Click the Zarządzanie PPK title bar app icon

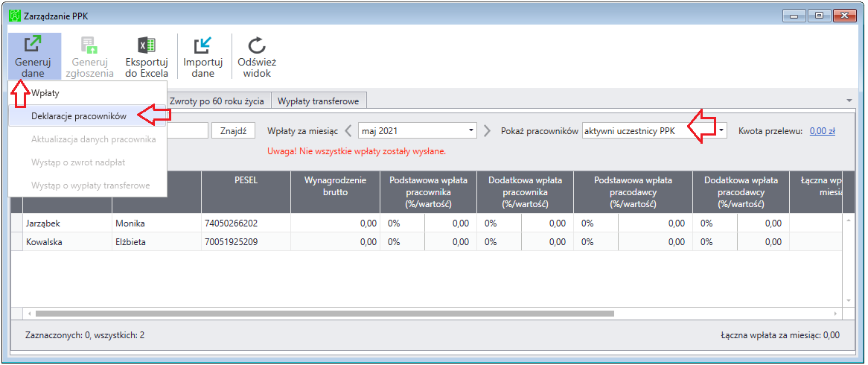(16, 16)
